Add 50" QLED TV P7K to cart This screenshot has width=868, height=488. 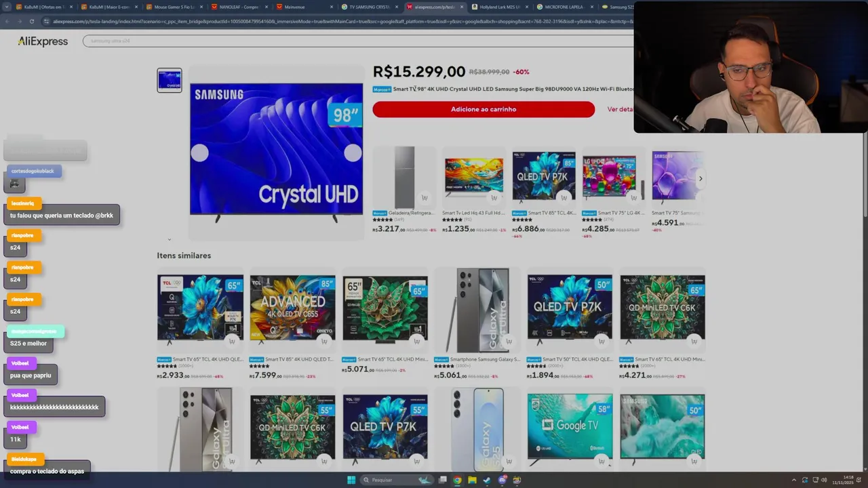click(x=601, y=342)
